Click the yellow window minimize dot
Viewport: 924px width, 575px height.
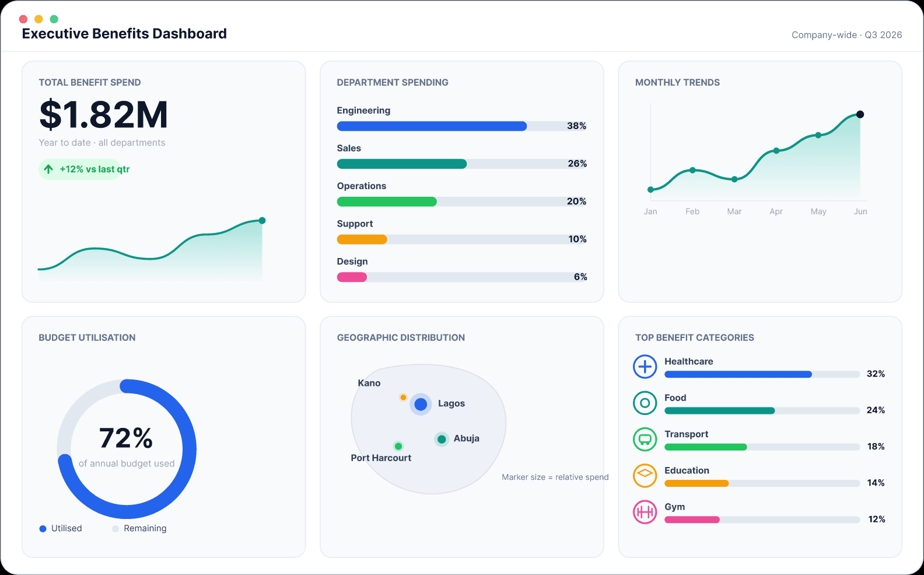click(x=38, y=19)
